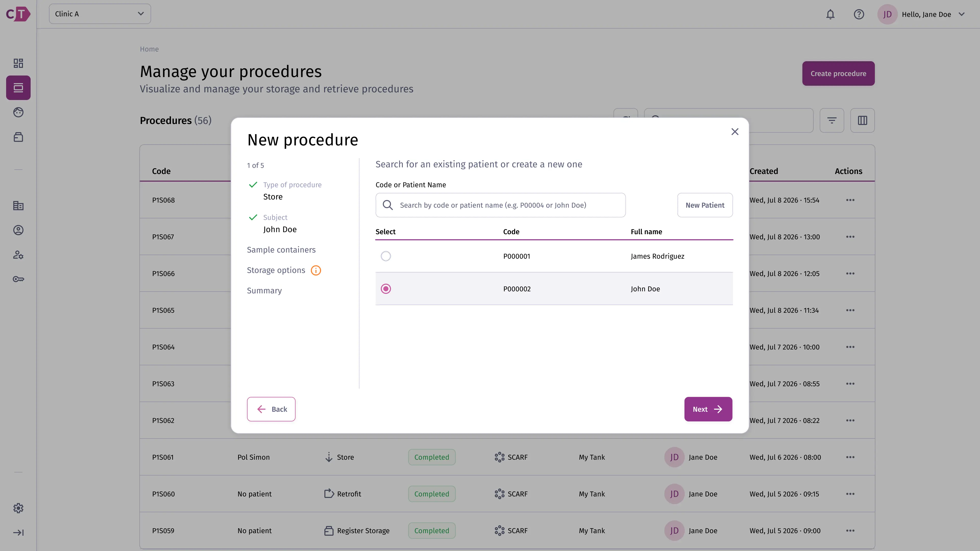This screenshot has height=551, width=980.
Task: Expand the sidebar with the arrow icon
Action: pos(18,533)
